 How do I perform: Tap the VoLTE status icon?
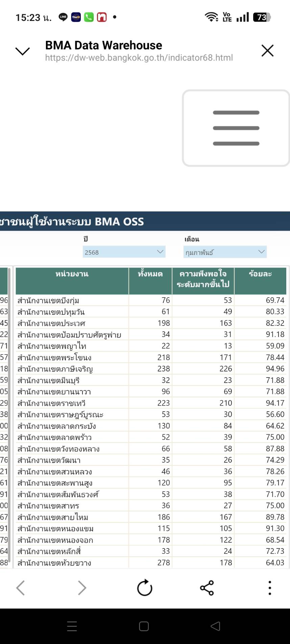click(x=227, y=17)
